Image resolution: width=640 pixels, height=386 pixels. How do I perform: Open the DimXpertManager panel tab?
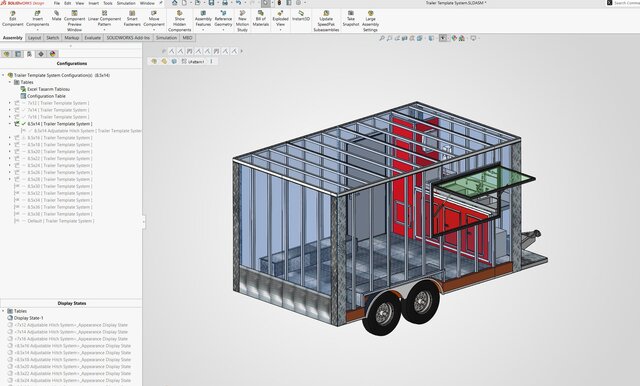tap(41, 54)
